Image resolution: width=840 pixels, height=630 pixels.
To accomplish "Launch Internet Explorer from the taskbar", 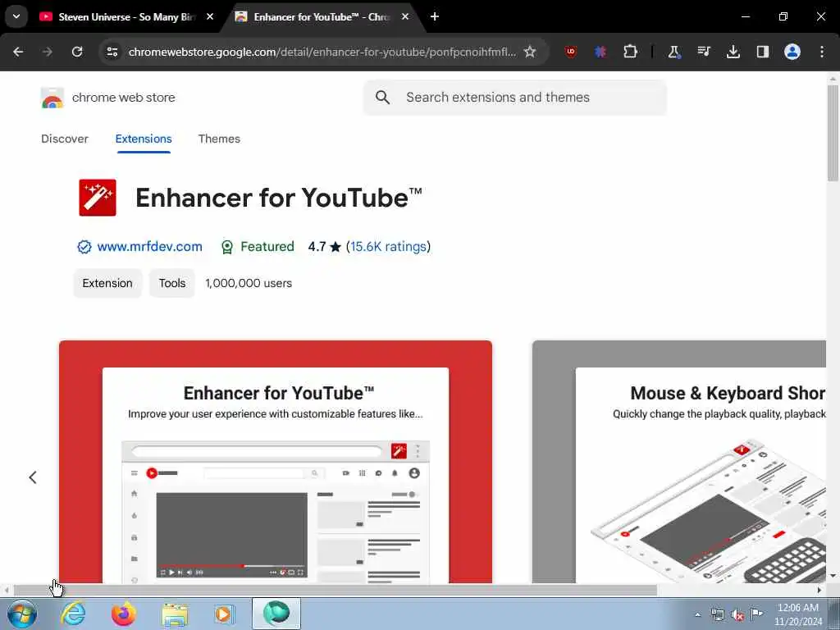I will point(73,614).
